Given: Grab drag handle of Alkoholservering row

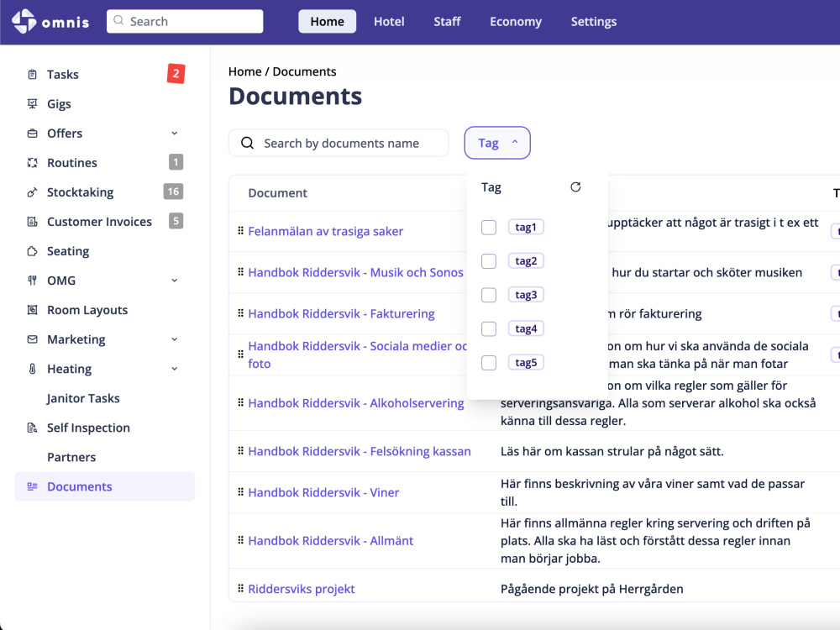Looking at the screenshot, I should pyautogui.click(x=240, y=403).
